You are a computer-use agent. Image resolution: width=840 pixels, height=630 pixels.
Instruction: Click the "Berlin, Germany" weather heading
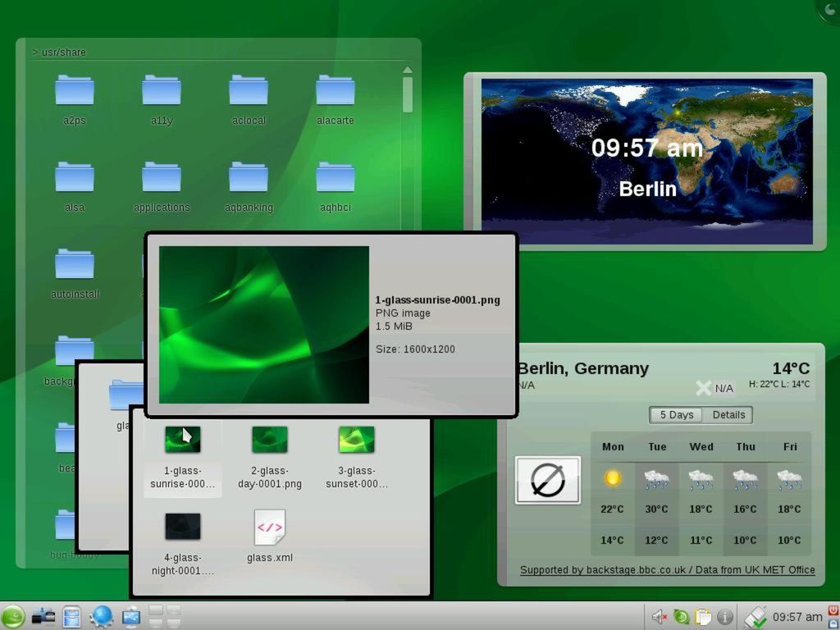click(x=583, y=368)
